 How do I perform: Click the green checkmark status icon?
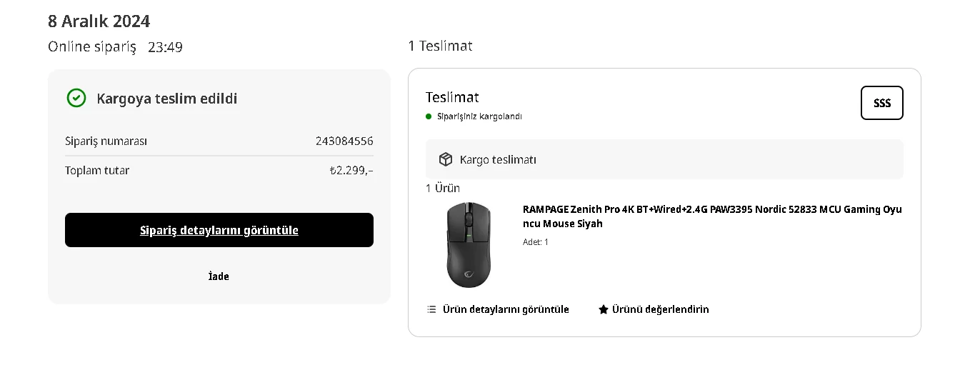pos(76,99)
